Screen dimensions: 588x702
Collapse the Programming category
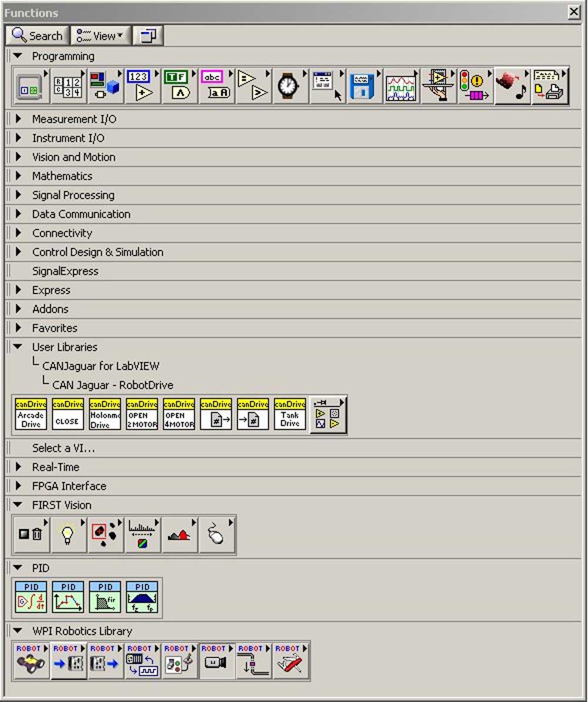18,56
